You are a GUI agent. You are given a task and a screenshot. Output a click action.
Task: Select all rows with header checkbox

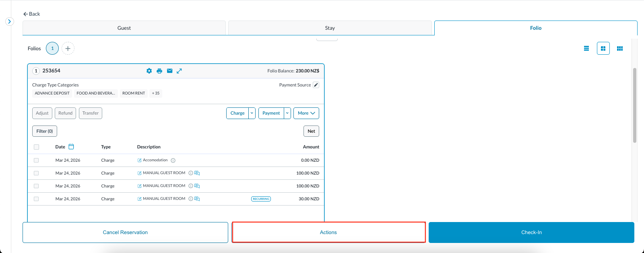point(36,147)
